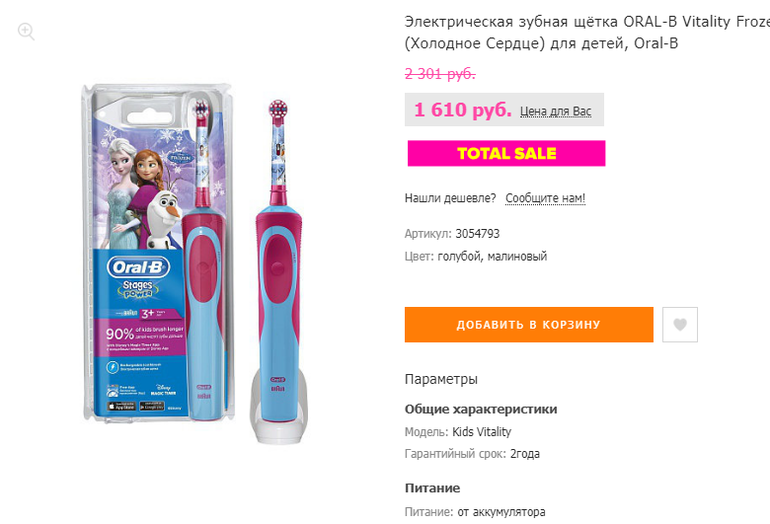This screenshot has width=770, height=524.
Task: Click the zoom magnifier icon
Action: pyautogui.click(x=26, y=31)
